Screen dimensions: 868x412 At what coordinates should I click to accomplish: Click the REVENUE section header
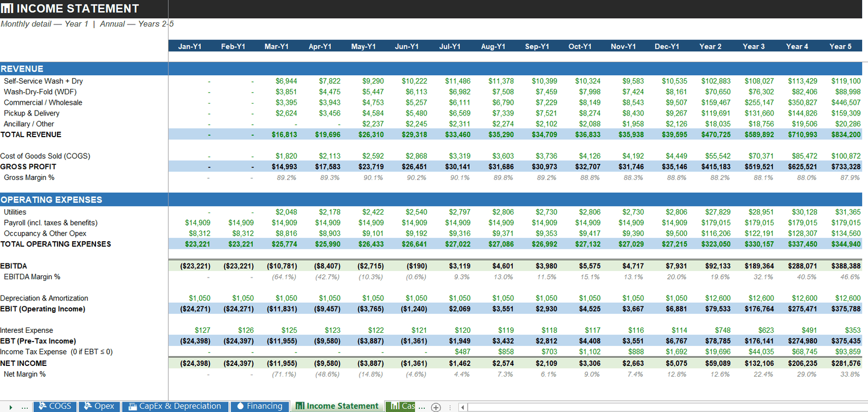click(22, 69)
